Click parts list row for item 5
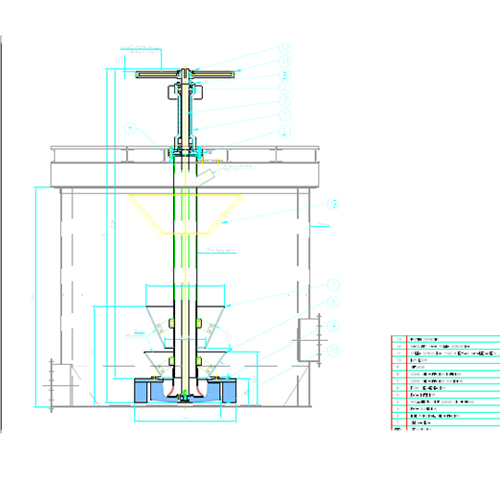This screenshot has height=500, width=500. pos(446,395)
